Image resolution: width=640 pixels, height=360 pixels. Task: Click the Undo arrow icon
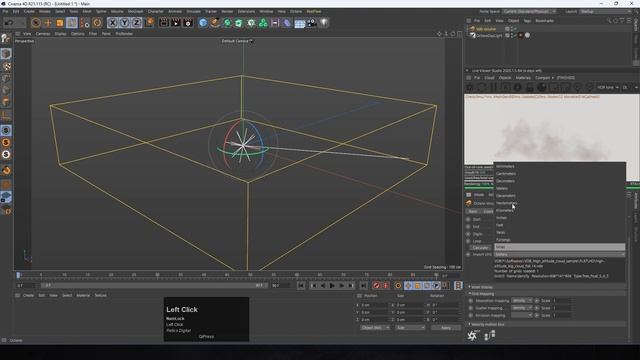(x=9, y=23)
